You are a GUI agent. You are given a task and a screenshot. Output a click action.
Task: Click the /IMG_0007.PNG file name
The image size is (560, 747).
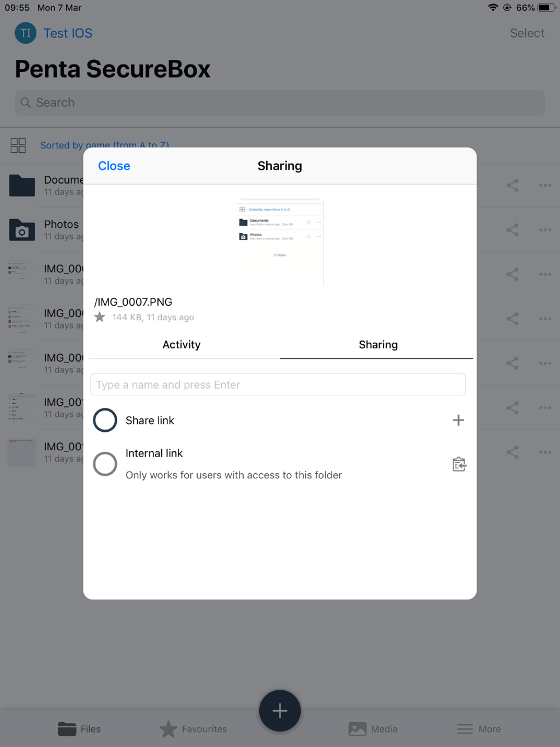pos(133,302)
